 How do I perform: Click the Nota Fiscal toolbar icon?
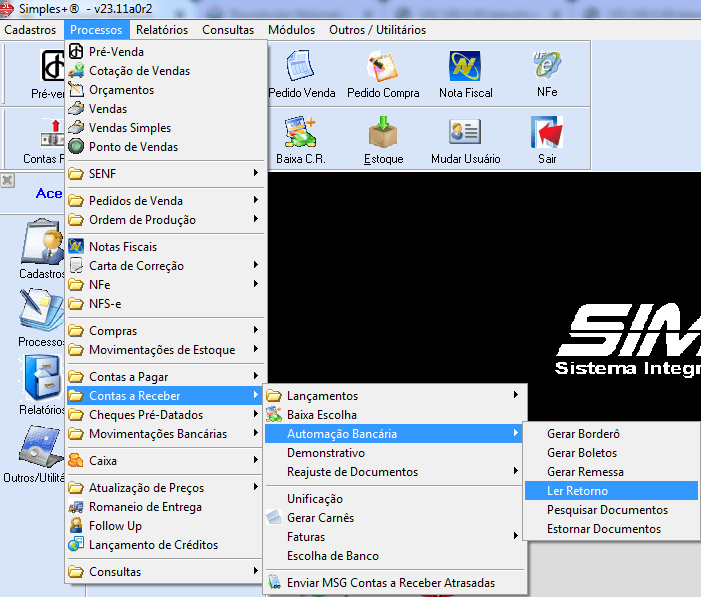[465, 66]
